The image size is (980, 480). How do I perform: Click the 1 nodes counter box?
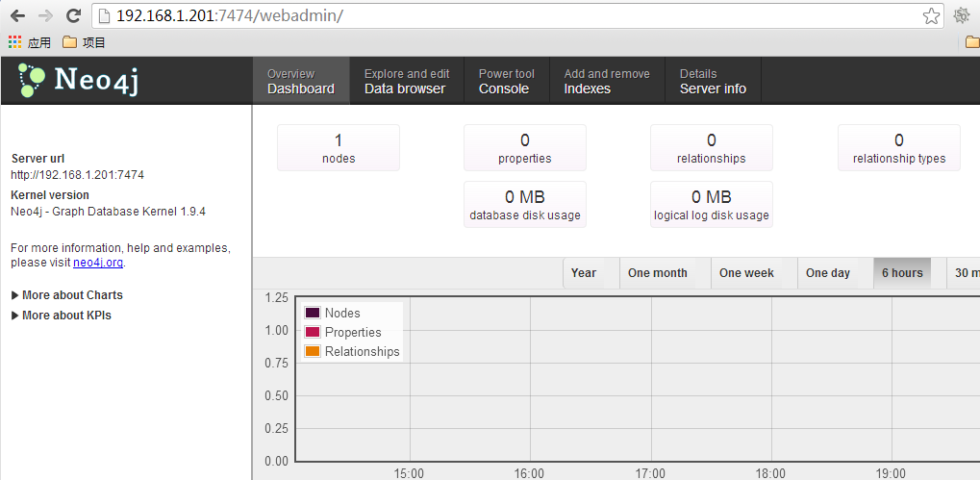339,147
